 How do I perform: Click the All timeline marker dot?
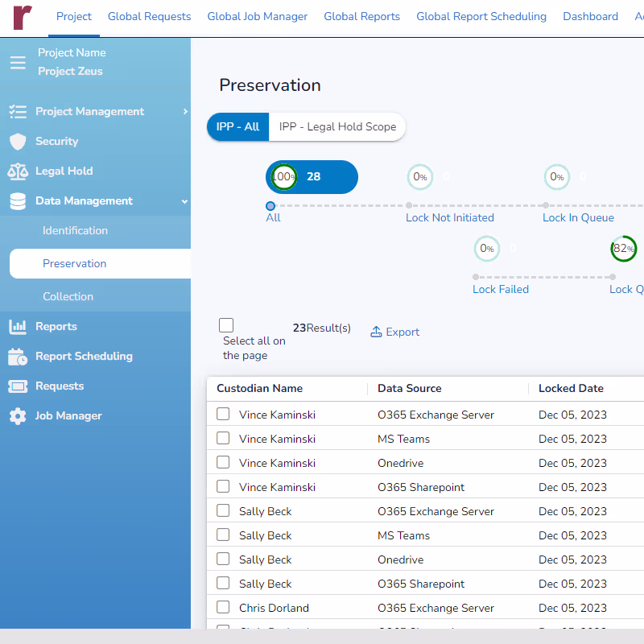270,206
